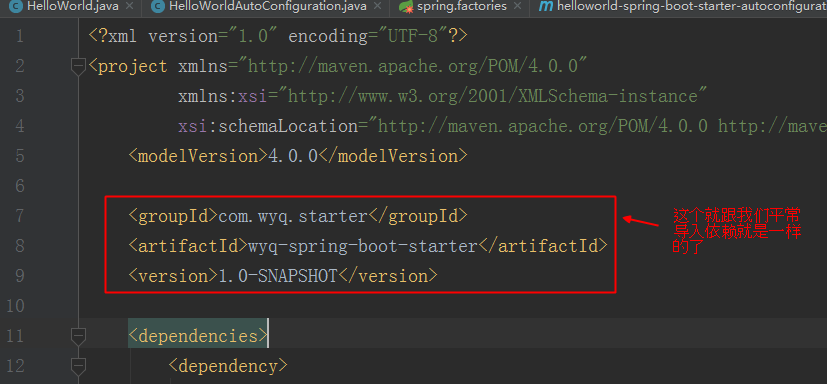Image resolution: width=827 pixels, height=384 pixels.
Task: Open the spring.factories editor tab
Action: pos(460,6)
